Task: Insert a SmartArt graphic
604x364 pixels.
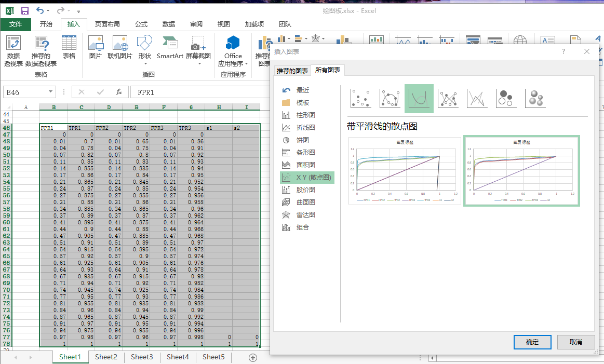Action: point(170,47)
